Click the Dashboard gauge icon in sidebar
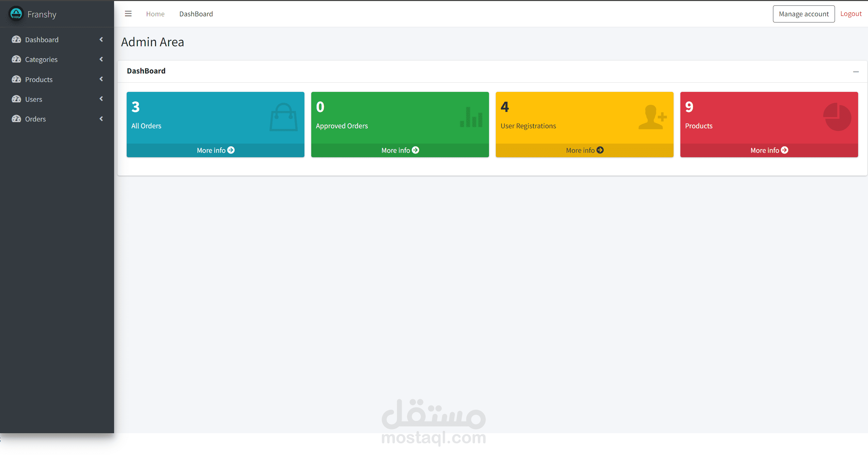This screenshot has width=868, height=456. [16, 40]
